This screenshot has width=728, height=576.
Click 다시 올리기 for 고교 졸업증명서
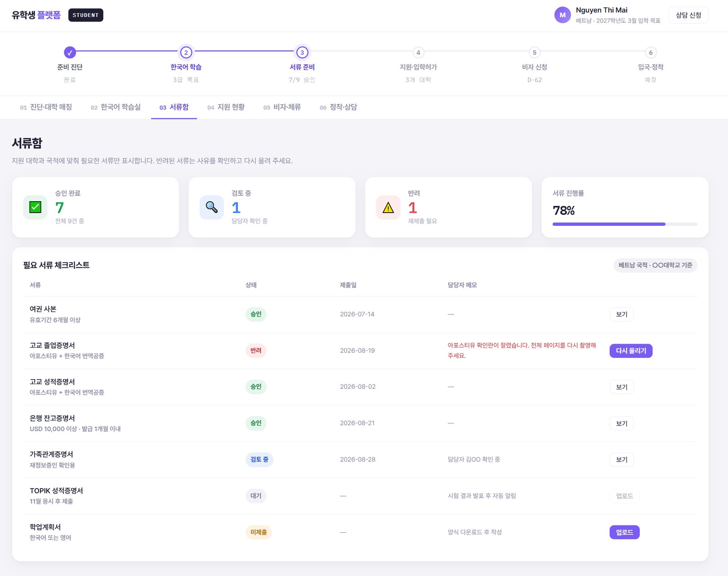point(631,351)
